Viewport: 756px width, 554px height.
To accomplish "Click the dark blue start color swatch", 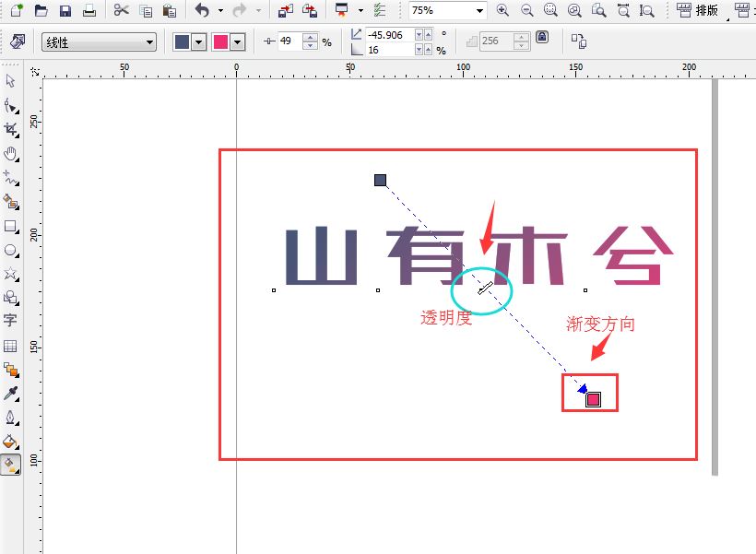I will (x=180, y=41).
